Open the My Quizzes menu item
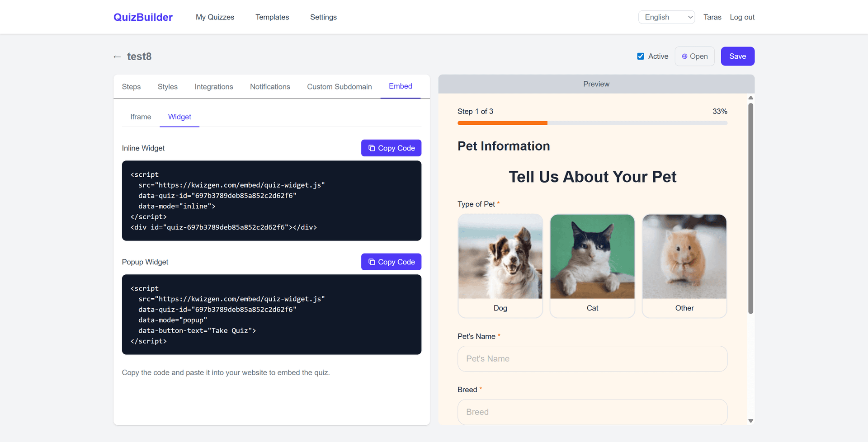Image resolution: width=868 pixels, height=442 pixels. pos(215,17)
